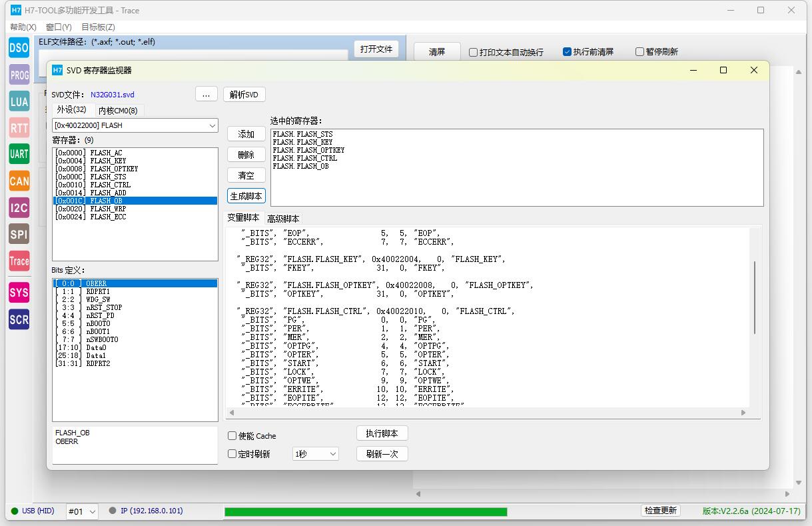
Task: Switch to 高级脚本 tab
Action: [283, 219]
